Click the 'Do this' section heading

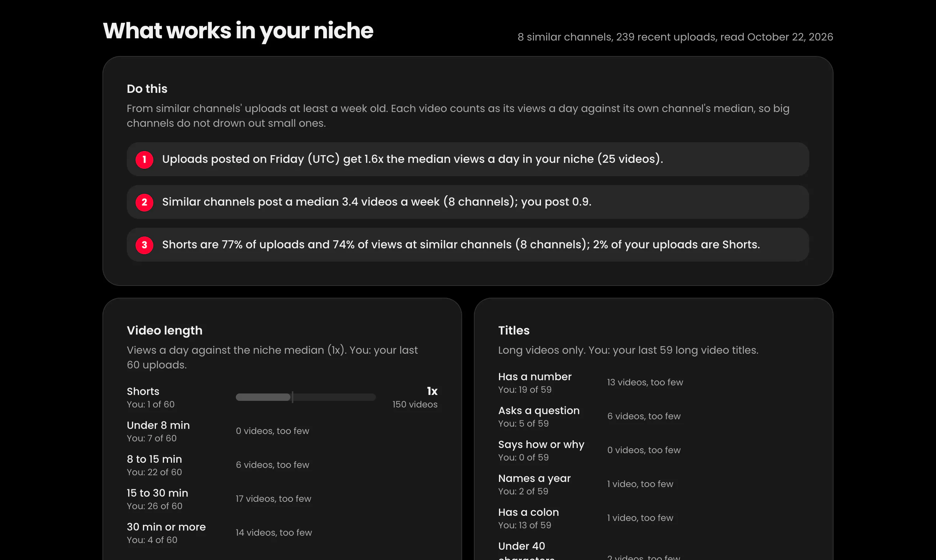point(147,89)
